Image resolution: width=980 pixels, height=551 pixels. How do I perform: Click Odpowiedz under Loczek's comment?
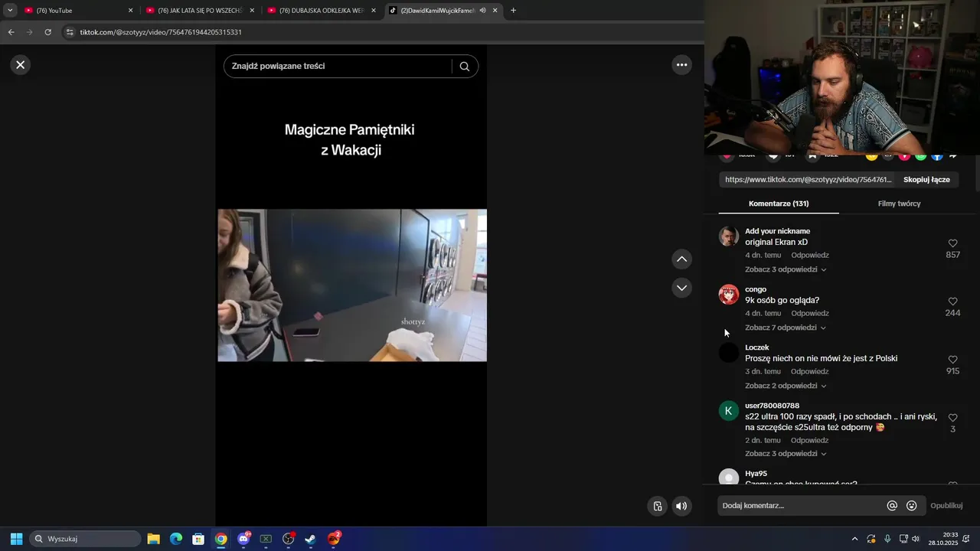pos(810,372)
